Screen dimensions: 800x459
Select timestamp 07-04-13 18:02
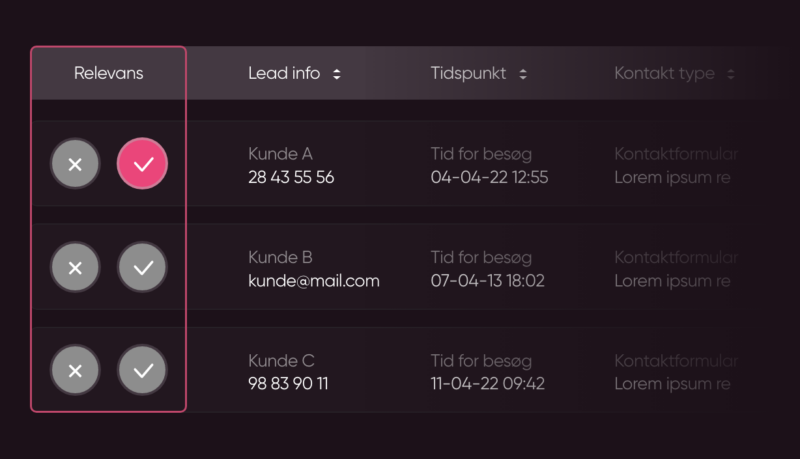[487, 281]
